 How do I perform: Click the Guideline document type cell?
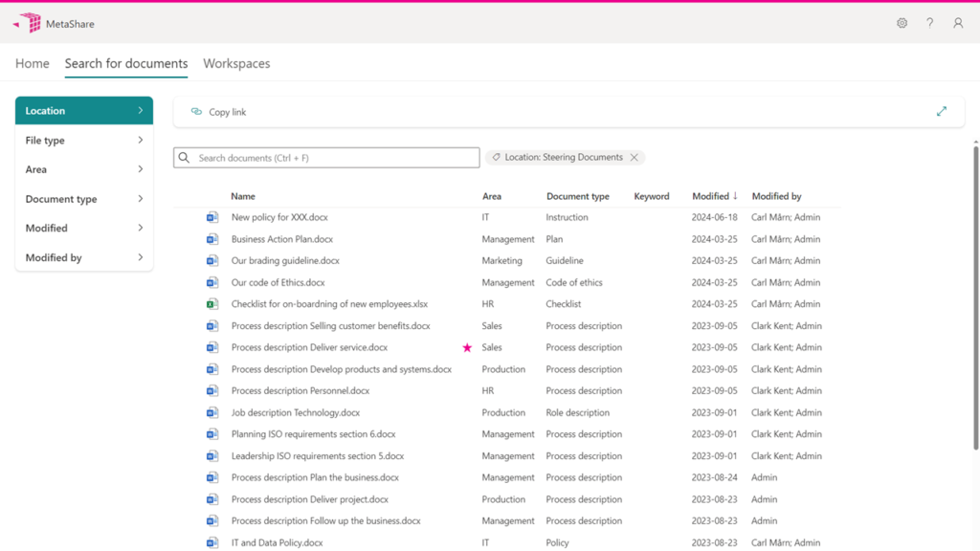click(565, 260)
